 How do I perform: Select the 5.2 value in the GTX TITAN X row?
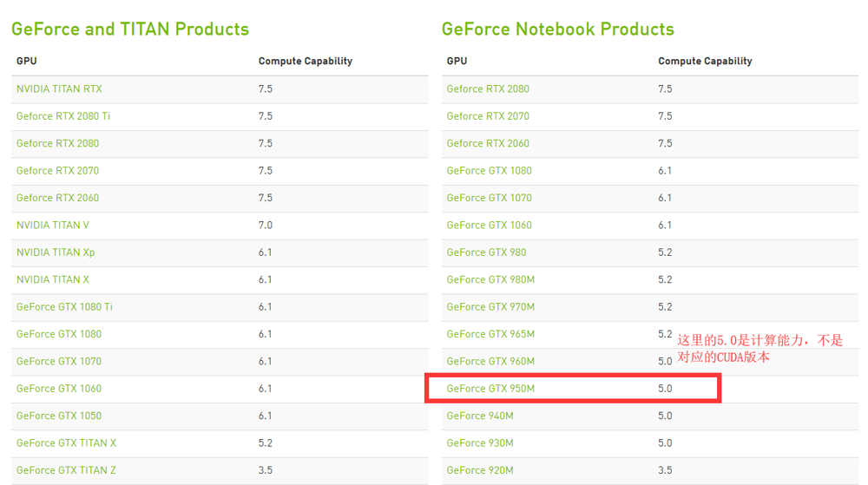point(265,443)
